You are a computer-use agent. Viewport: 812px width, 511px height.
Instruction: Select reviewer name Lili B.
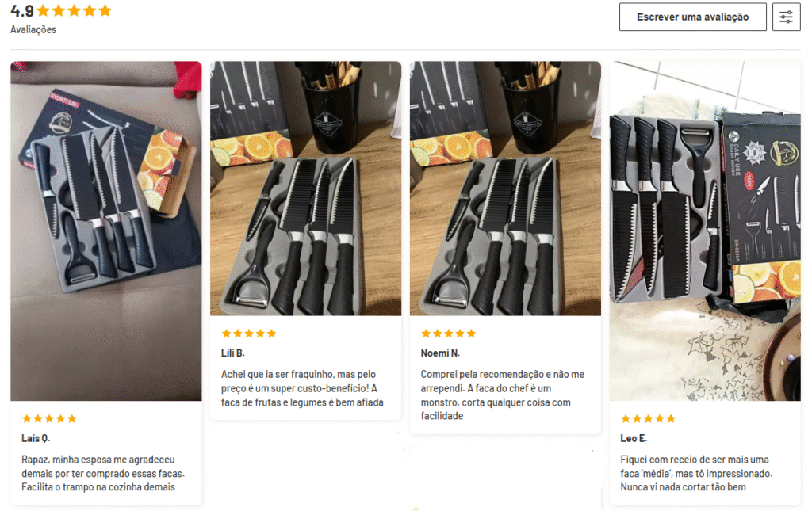tap(233, 353)
